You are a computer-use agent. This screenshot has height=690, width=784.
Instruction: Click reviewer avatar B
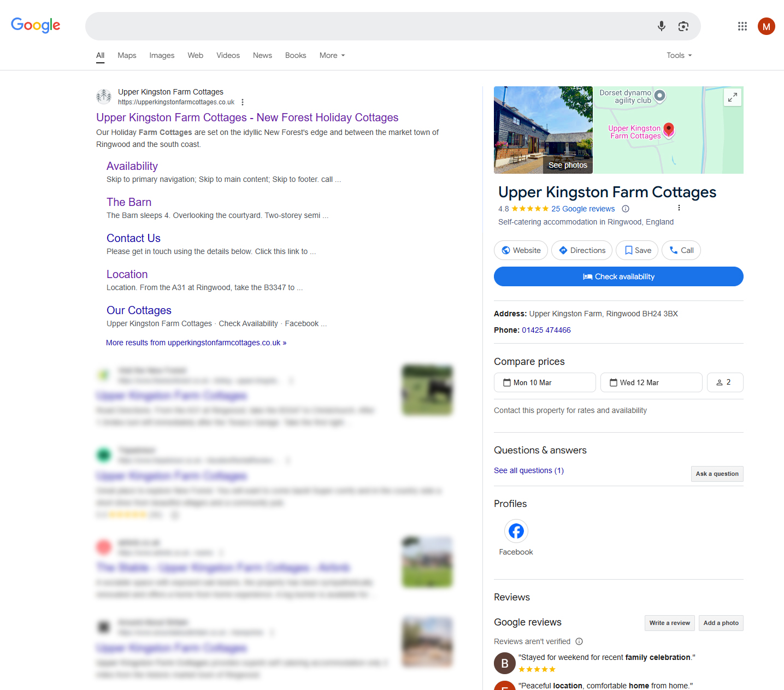505,663
